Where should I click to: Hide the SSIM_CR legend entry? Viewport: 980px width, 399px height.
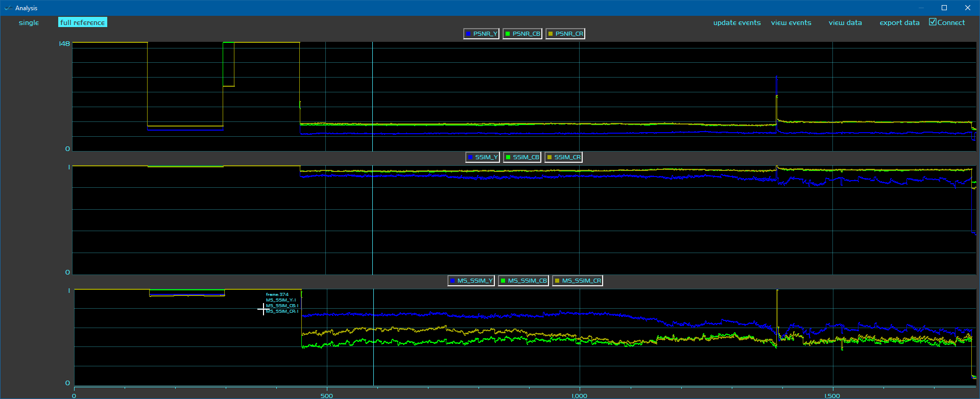pos(563,157)
